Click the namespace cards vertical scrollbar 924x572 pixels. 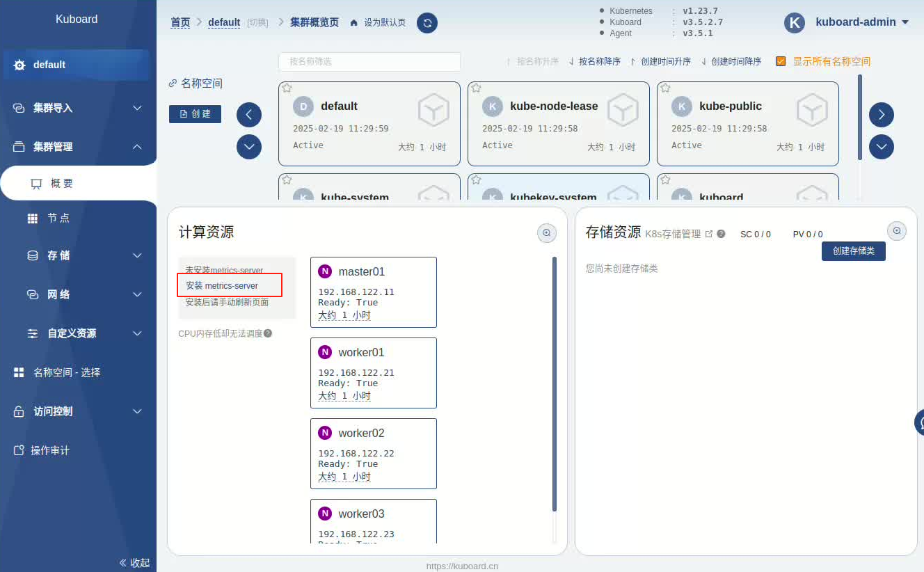point(860,117)
